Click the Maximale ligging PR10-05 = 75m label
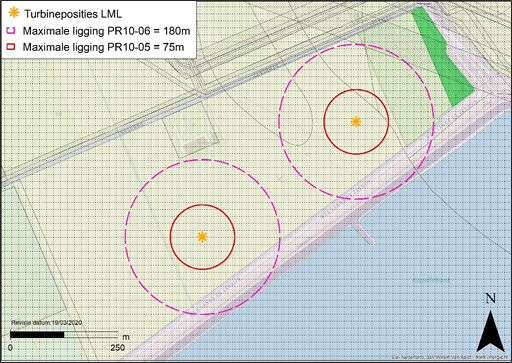 103,47
